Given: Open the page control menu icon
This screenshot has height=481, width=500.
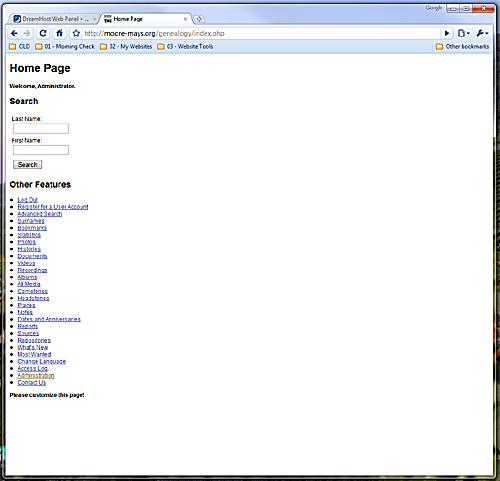Looking at the screenshot, I should tap(463, 33).
